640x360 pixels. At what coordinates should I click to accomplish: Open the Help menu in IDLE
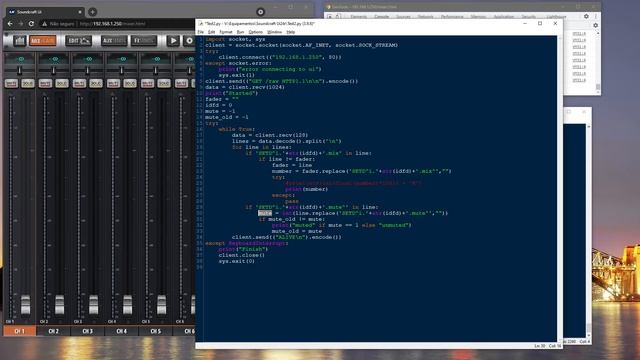tap(290, 32)
